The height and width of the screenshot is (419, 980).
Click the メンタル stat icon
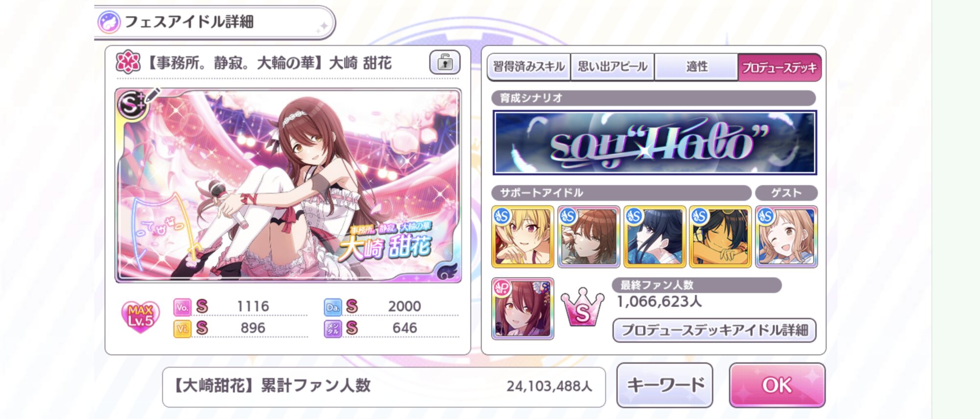click(333, 328)
